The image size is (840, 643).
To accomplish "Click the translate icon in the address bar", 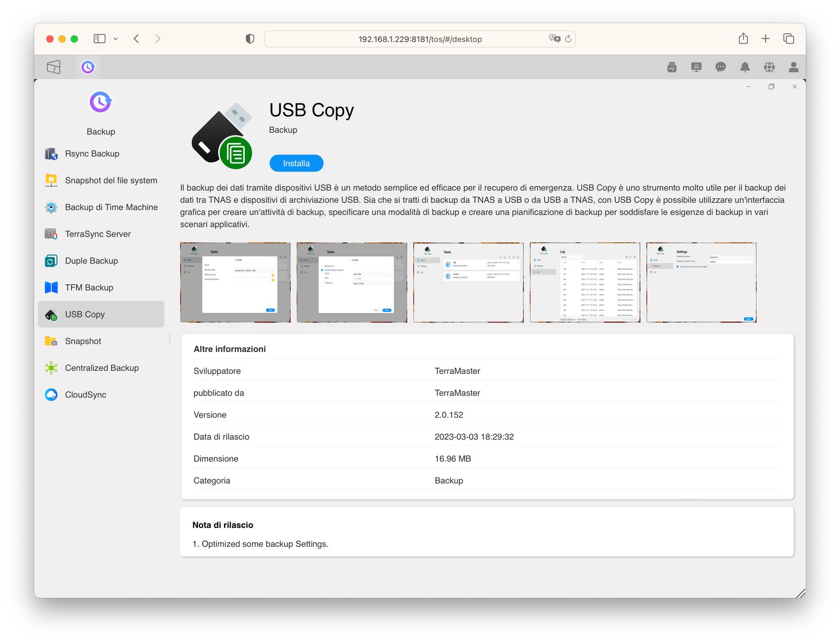I will pos(554,39).
